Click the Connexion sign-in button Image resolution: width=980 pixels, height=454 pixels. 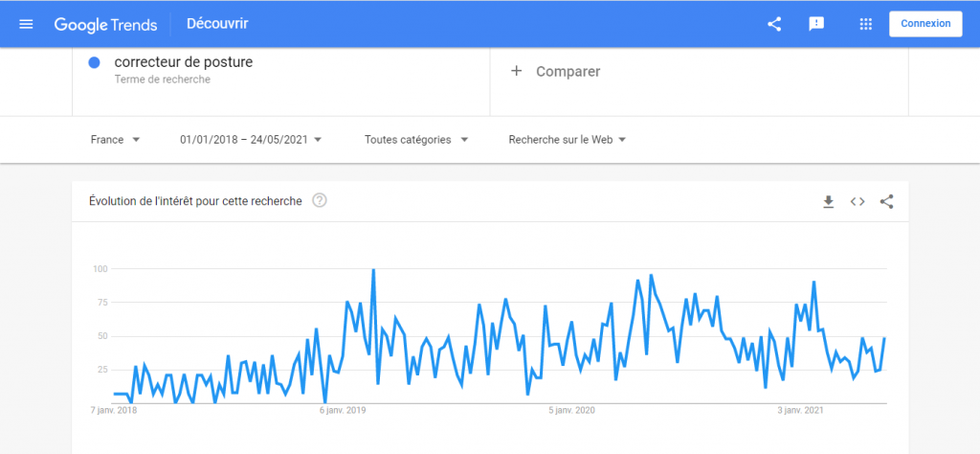tap(924, 24)
